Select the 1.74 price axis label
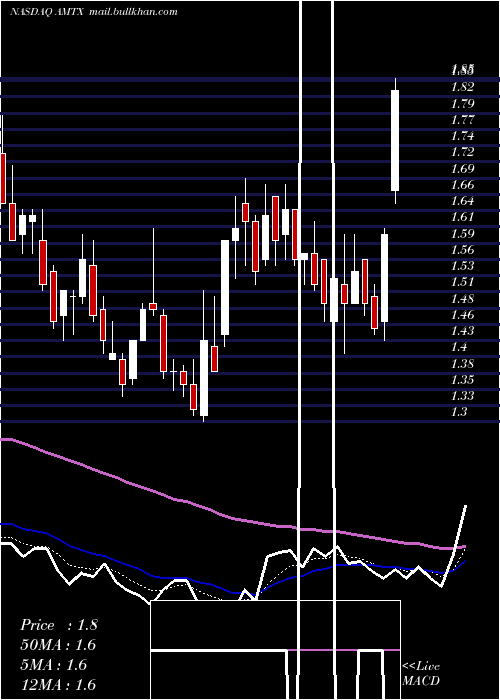This screenshot has width=500, height=700. pos(462,136)
